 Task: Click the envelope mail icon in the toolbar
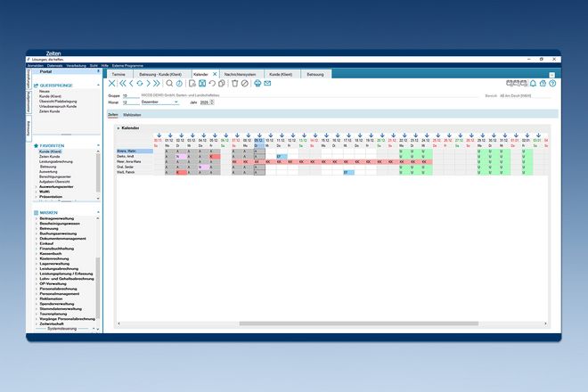coord(267,83)
